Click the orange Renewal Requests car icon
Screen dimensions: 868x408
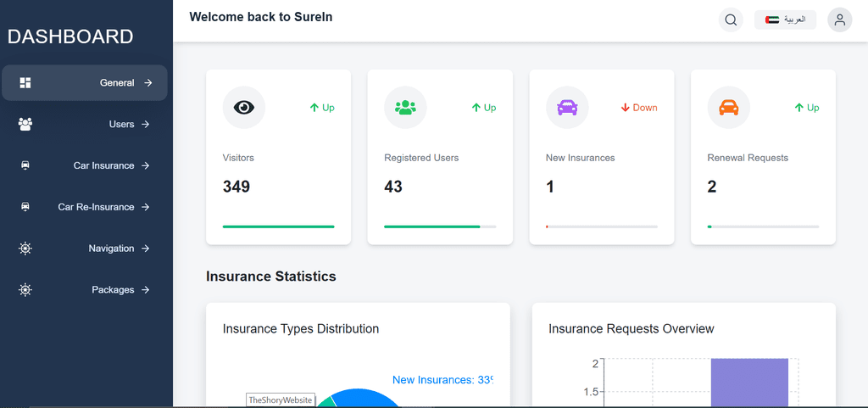tap(729, 108)
